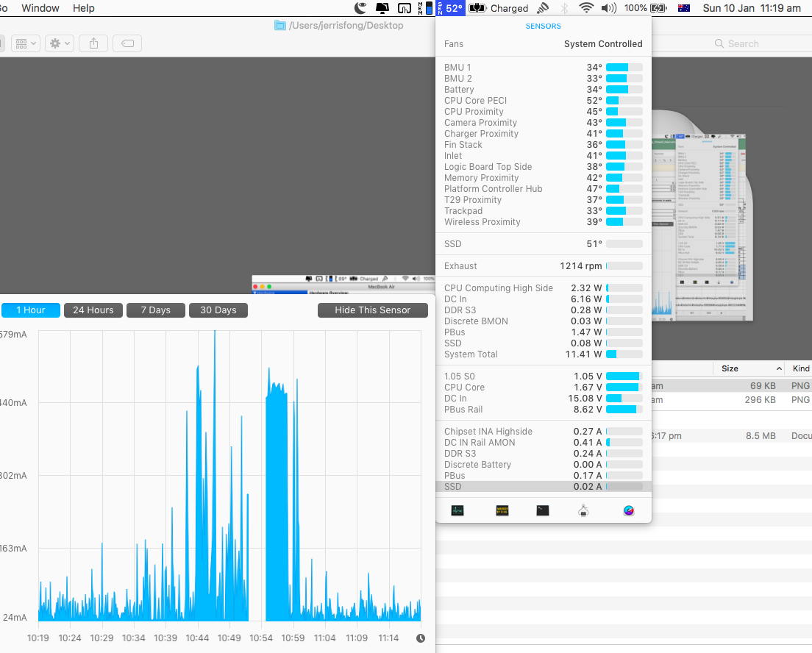Open the Window menu
Screen dimensions: 812x653
[x=40, y=8]
